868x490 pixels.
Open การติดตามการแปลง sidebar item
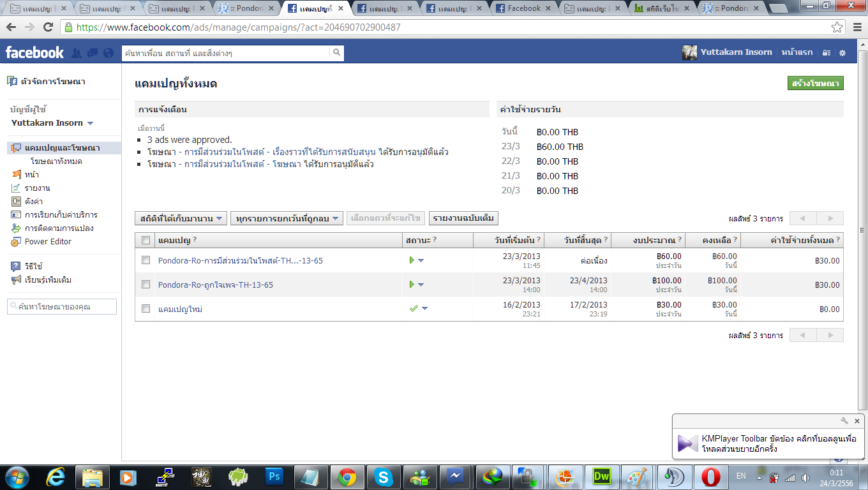click(59, 228)
